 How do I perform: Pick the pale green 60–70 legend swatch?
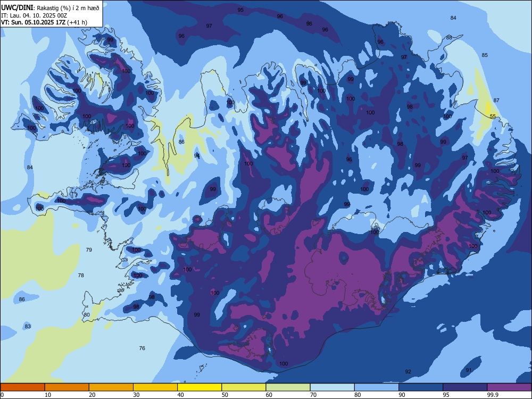288,387
